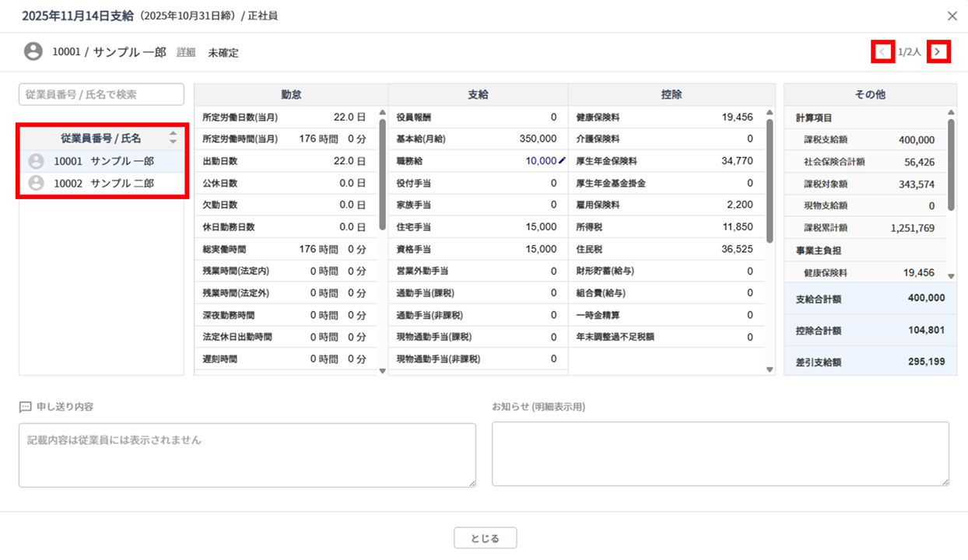
Task: Click the speech bubble icon beside 申し送り内容
Action: click(x=26, y=407)
